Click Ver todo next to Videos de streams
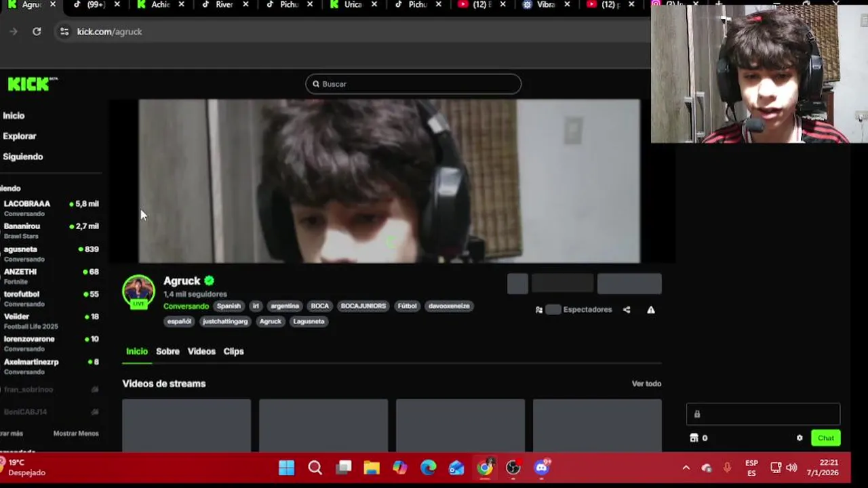 (x=646, y=384)
